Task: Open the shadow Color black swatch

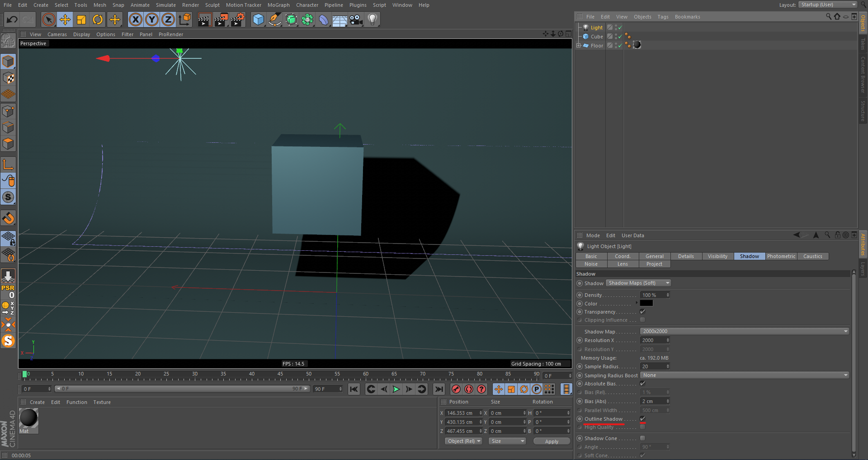Action: click(x=646, y=303)
